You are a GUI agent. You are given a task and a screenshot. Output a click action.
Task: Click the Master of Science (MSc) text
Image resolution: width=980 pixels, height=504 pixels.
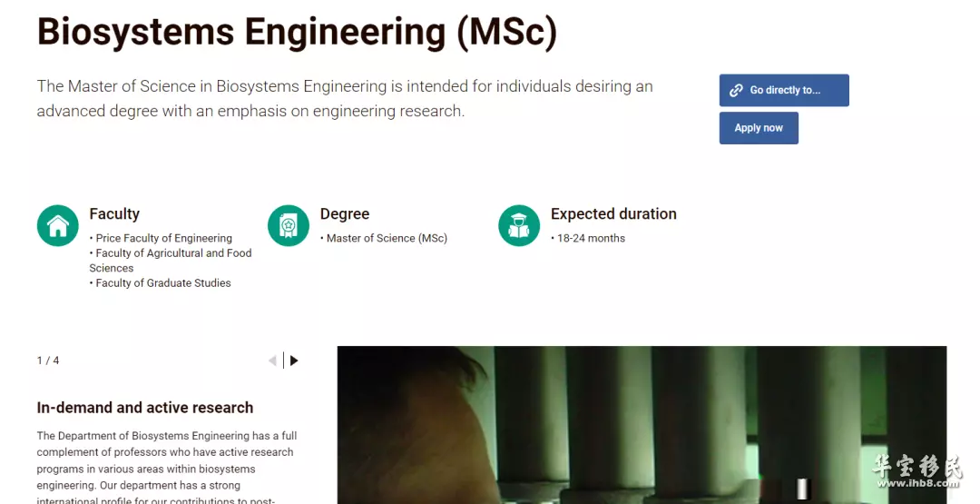(x=387, y=238)
